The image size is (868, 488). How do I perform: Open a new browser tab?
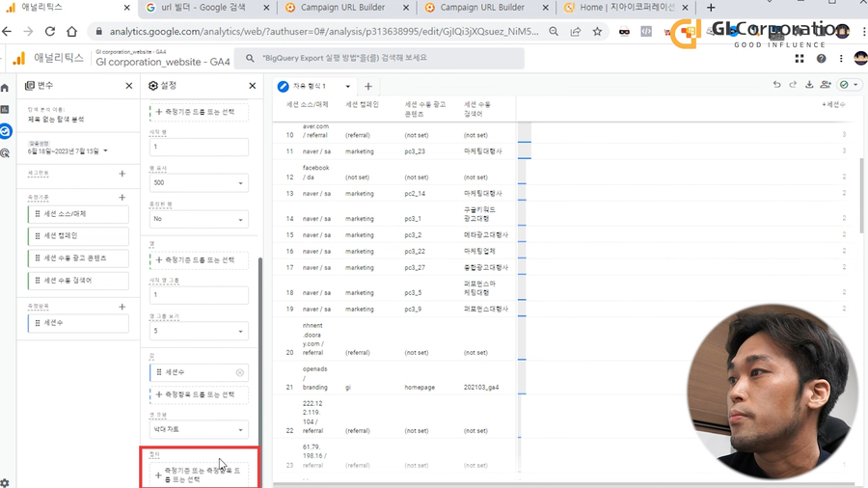tap(711, 8)
